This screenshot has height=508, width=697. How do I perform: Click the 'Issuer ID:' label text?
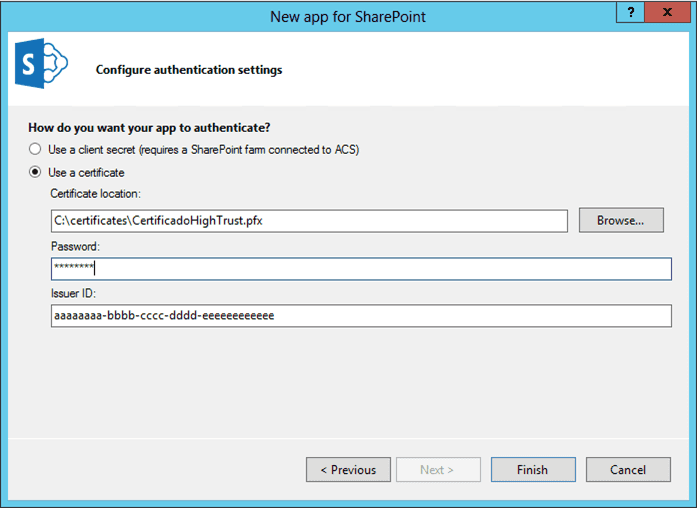(x=73, y=293)
